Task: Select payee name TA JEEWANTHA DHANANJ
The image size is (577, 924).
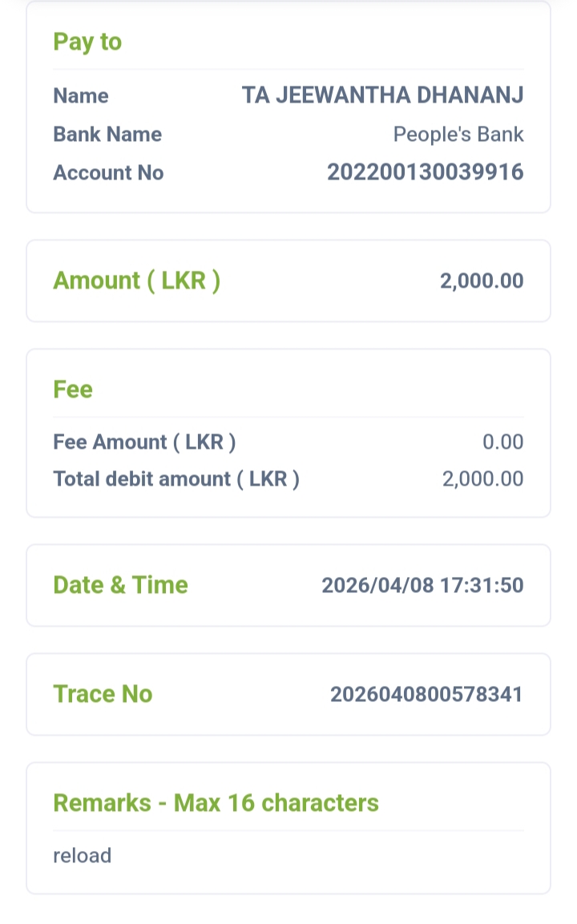Action: (x=382, y=96)
